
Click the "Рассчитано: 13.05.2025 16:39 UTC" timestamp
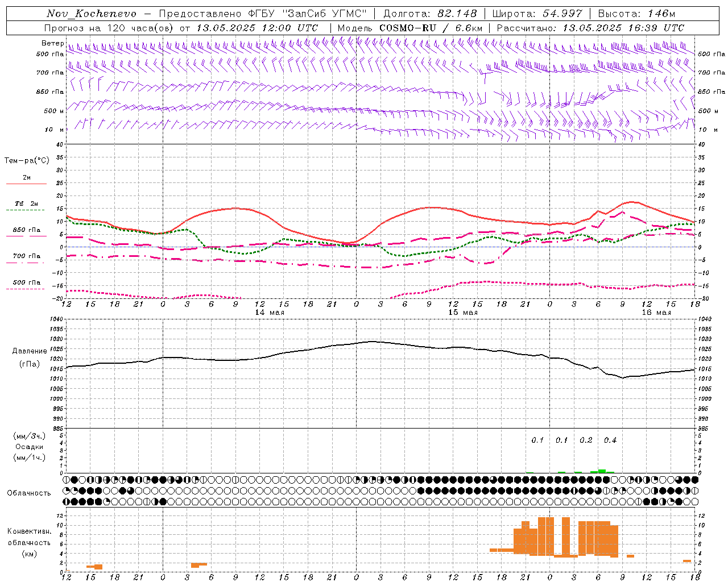pyautogui.click(x=591, y=28)
